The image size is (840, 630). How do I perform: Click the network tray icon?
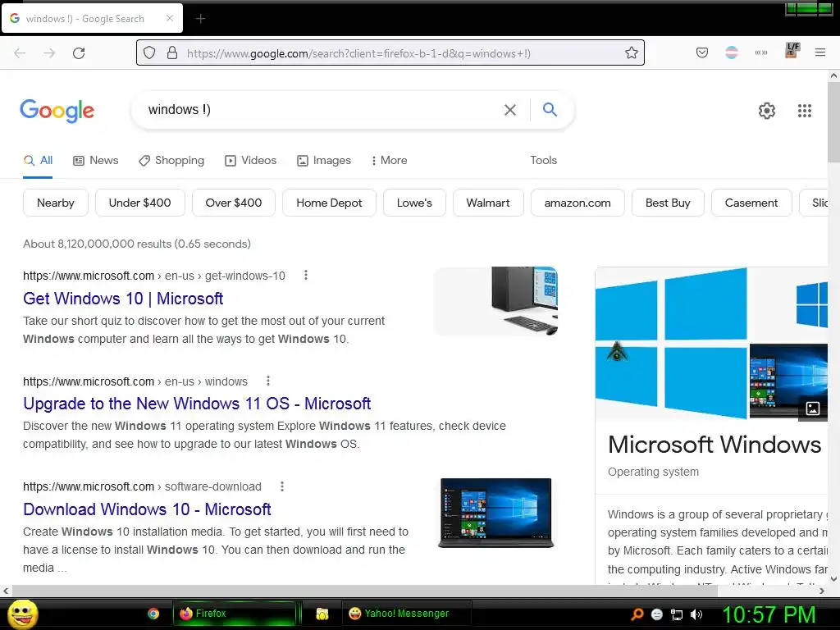[677, 615]
